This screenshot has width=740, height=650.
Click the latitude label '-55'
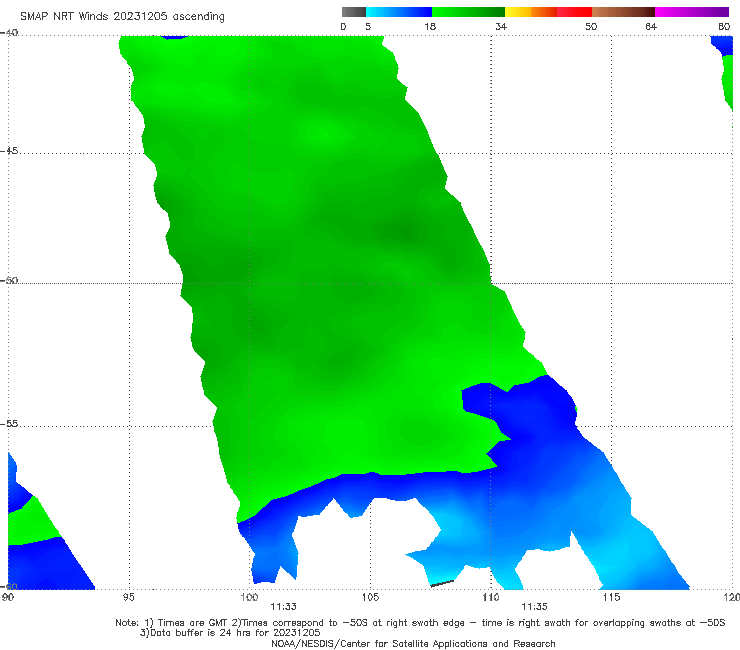[9, 423]
